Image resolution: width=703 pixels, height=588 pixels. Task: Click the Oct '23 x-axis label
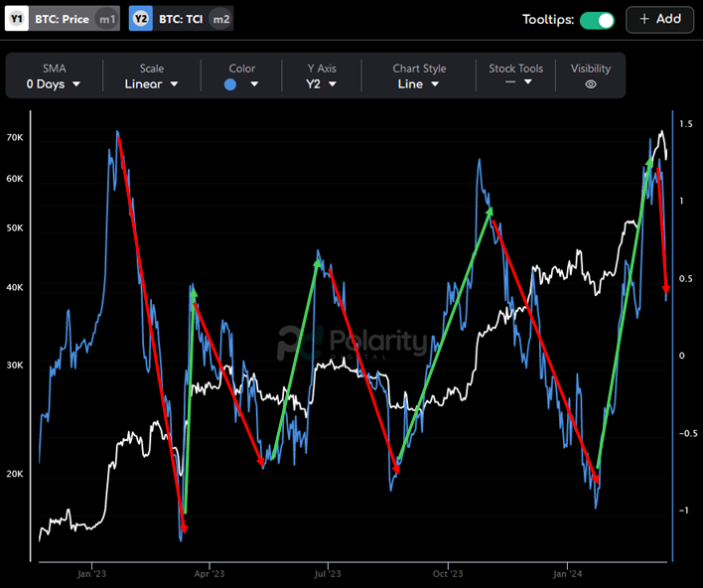[448, 574]
